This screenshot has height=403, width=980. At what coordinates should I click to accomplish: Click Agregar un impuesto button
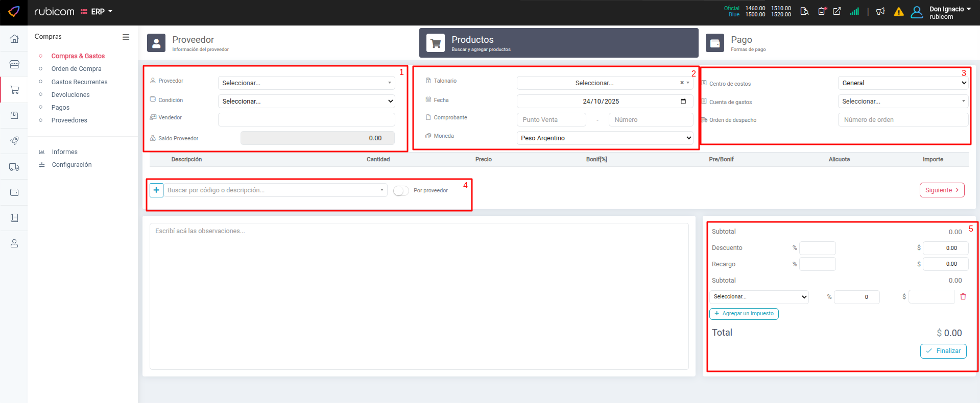pos(744,314)
